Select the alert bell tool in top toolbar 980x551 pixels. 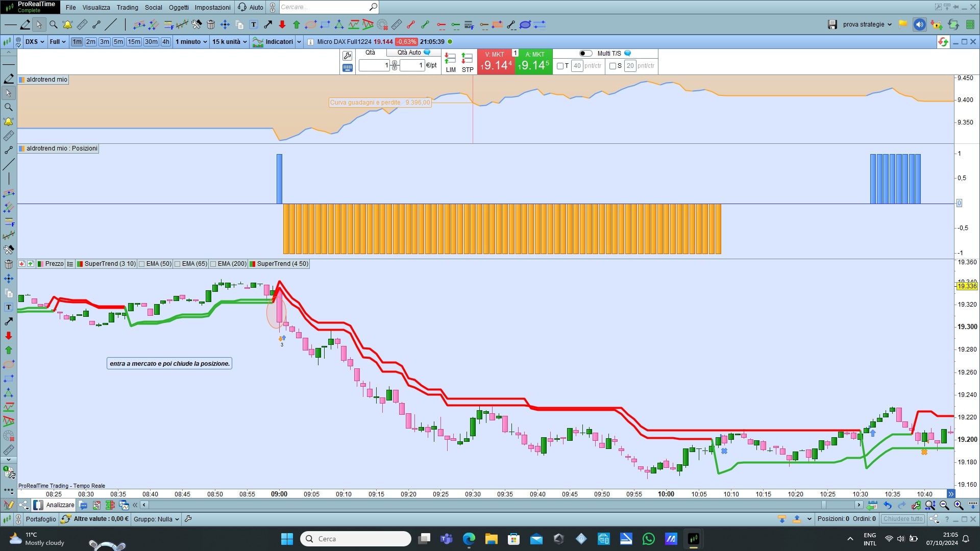[x=67, y=24]
